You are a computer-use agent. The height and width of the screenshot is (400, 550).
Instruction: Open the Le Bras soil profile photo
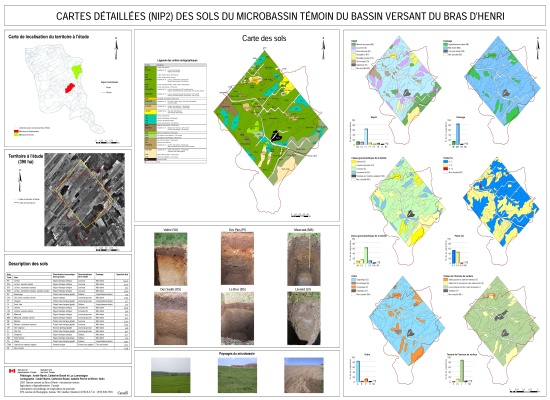(x=237, y=318)
